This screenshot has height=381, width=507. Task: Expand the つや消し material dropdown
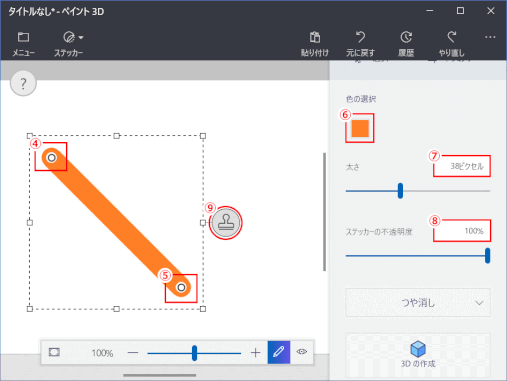[418, 303]
